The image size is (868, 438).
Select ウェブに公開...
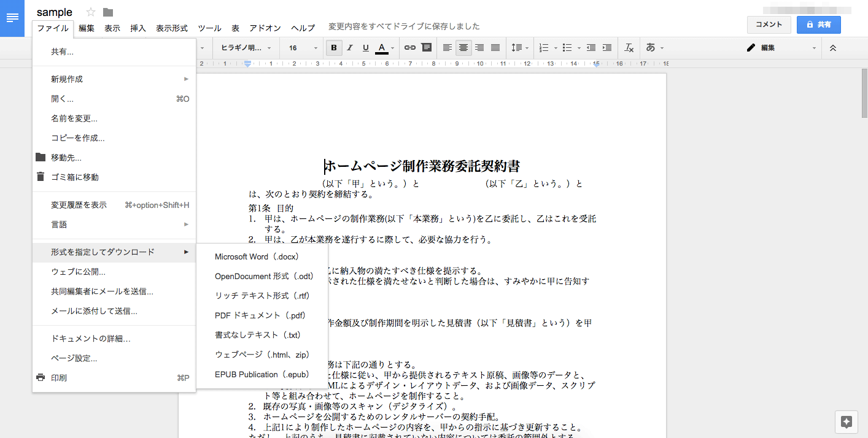(114, 272)
